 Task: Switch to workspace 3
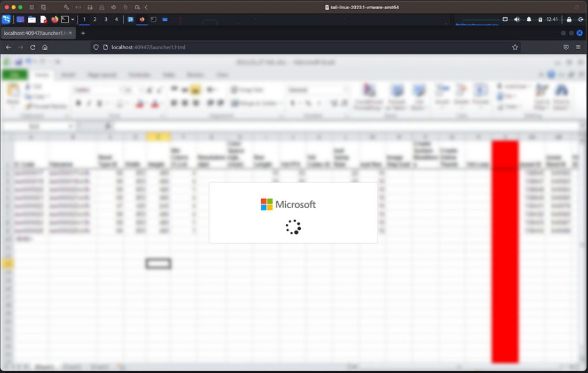pyautogui.click(x=106, y=19)
